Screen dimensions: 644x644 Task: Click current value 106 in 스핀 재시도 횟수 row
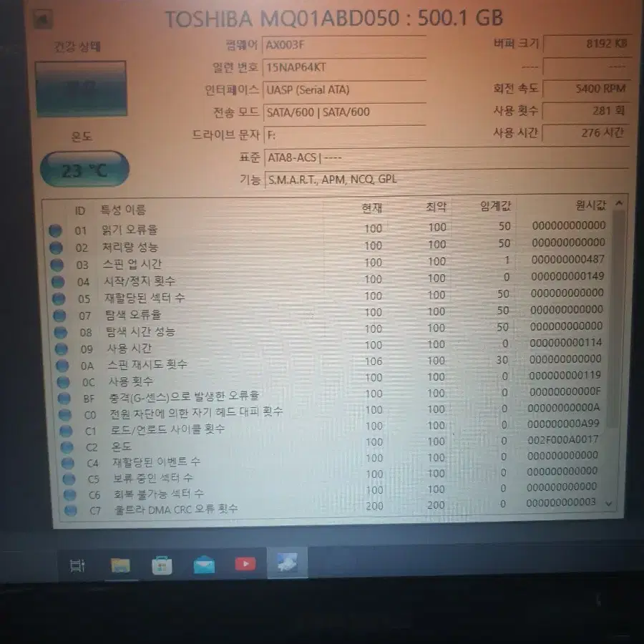click(x=374, y=361)
